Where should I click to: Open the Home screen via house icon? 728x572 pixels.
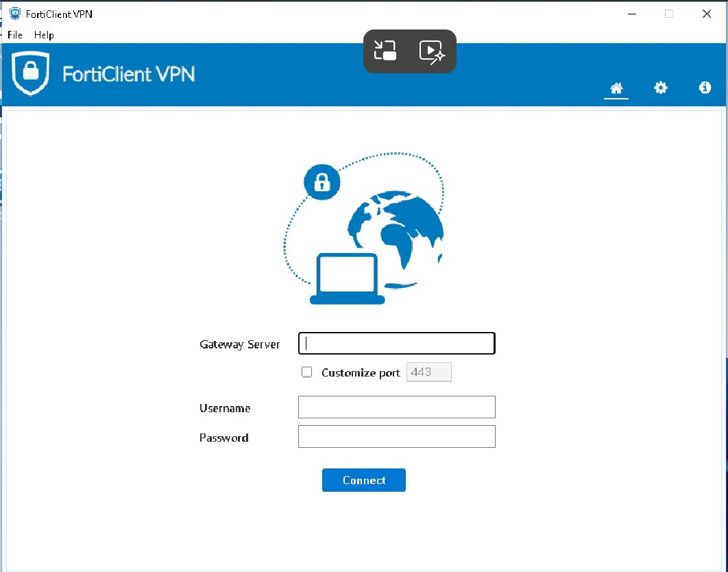616,88
